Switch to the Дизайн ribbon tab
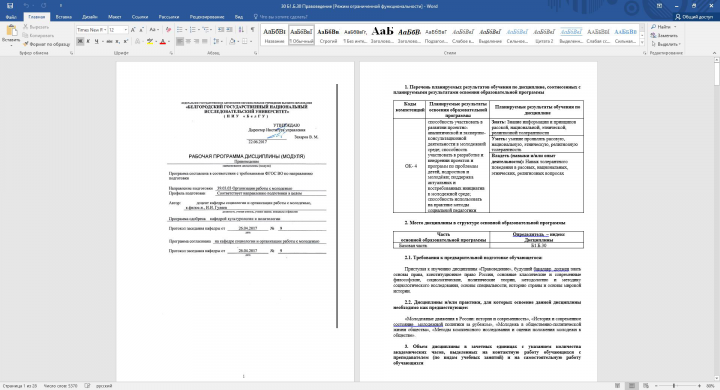Image resolution: width=720 pixels, height=390 pixels. [x=90, y=17]
